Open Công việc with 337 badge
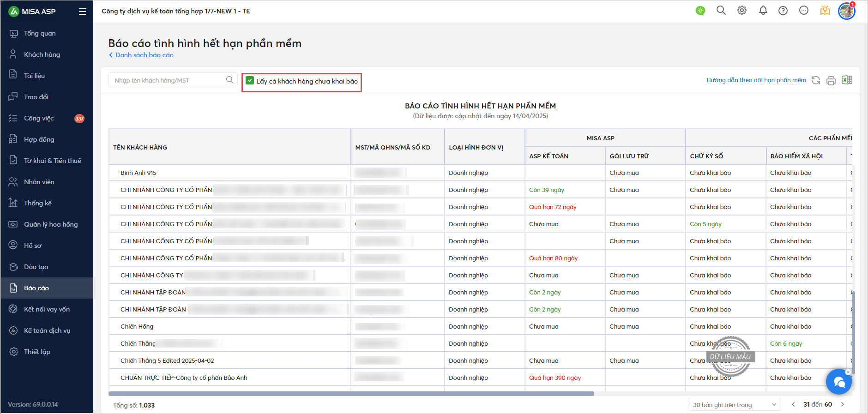The image size is (868, 414). pos(46,118)
